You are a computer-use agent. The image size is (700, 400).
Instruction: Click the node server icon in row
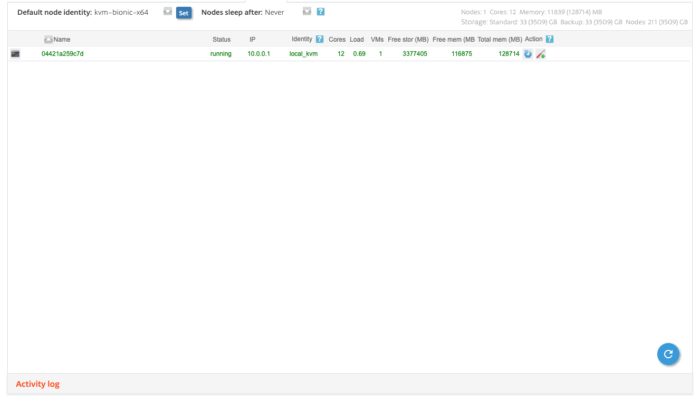(15, 54)
